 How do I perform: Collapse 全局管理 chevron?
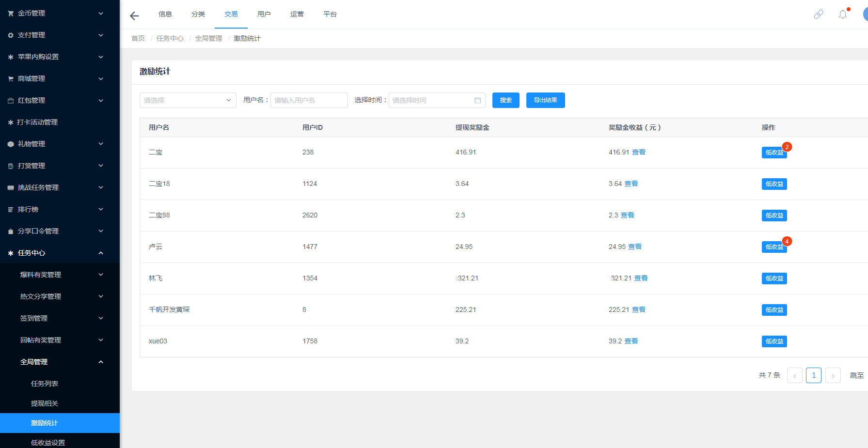pos(101,362)
